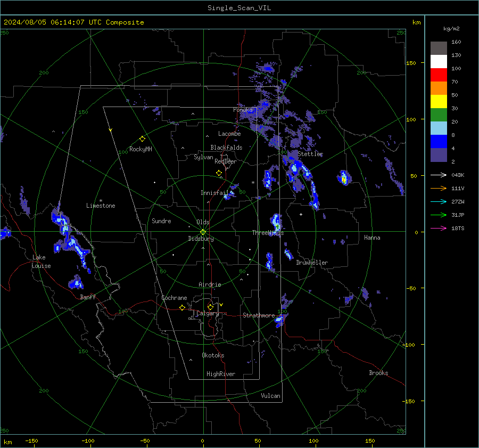Click the white 04DK arrow icon

439,175
